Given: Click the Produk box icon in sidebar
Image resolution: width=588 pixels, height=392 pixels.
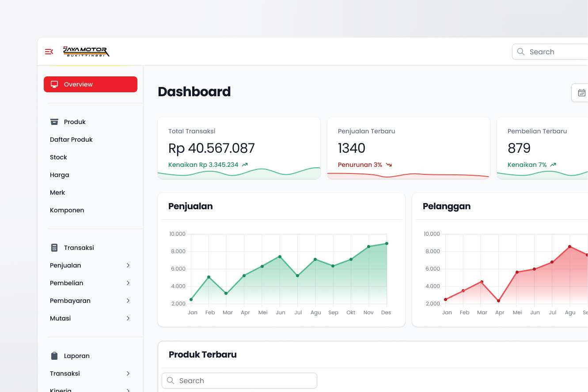Looking at the screenshot, I should coord(54,122).
